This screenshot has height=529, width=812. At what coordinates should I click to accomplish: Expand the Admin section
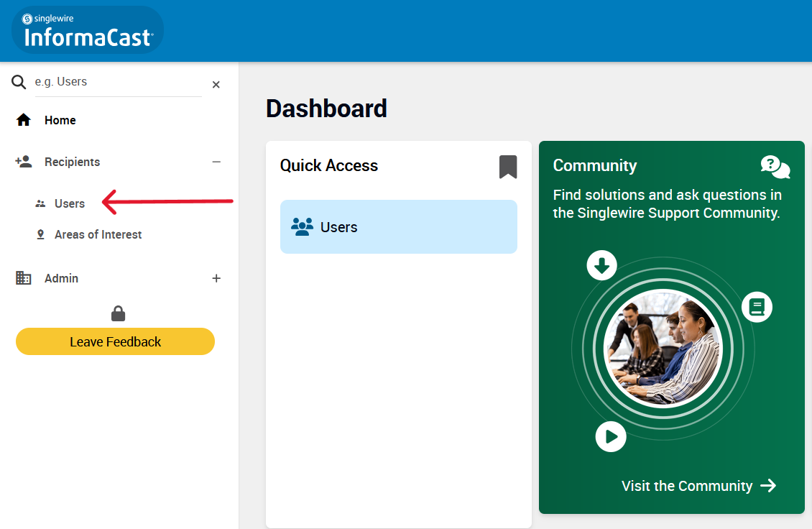pos(216,278)
